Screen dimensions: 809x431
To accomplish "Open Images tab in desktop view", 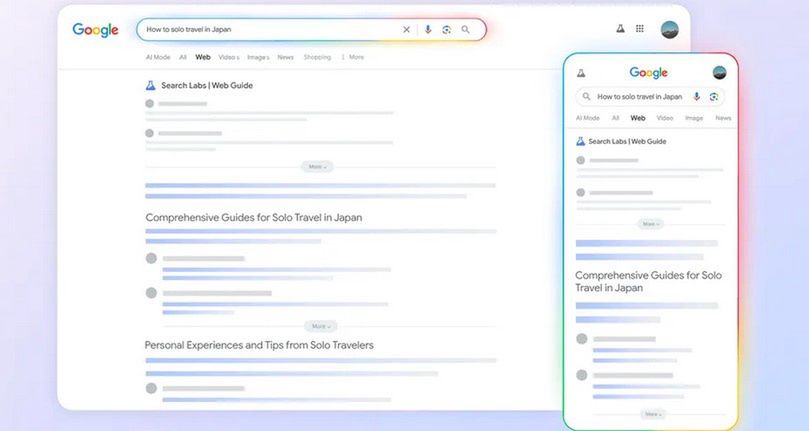I will tap(258, 57).
